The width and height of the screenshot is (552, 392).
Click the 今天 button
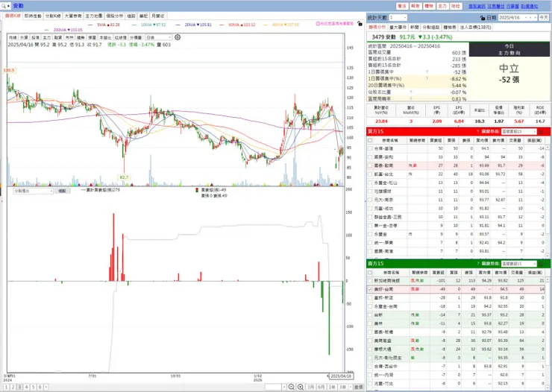click(x=544, y=18)
